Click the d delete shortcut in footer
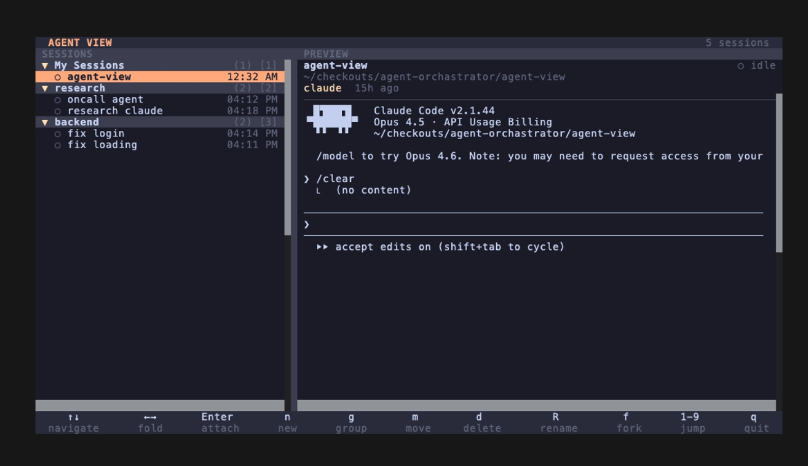This screenshot has width=808, height=466. [x=481, y=423]
